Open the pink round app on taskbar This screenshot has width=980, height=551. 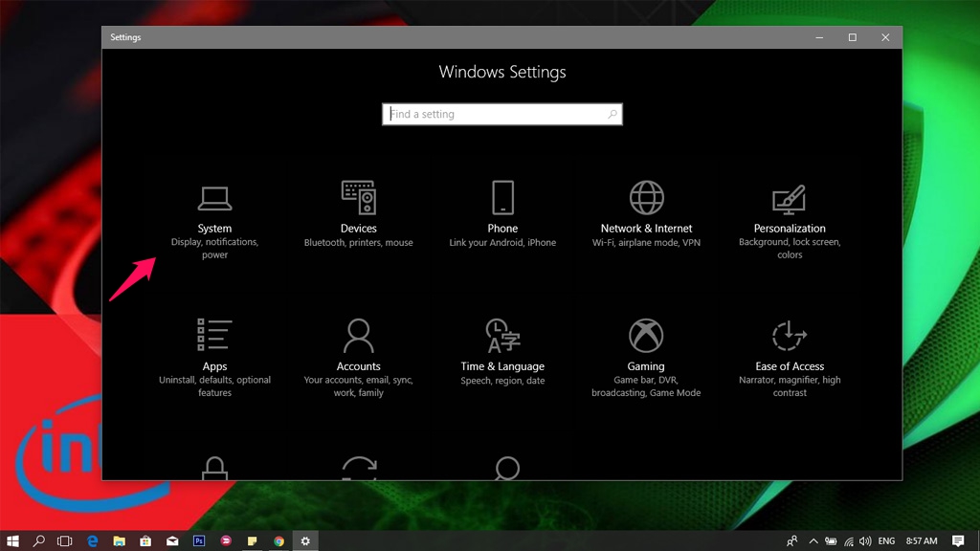[226, 541]
